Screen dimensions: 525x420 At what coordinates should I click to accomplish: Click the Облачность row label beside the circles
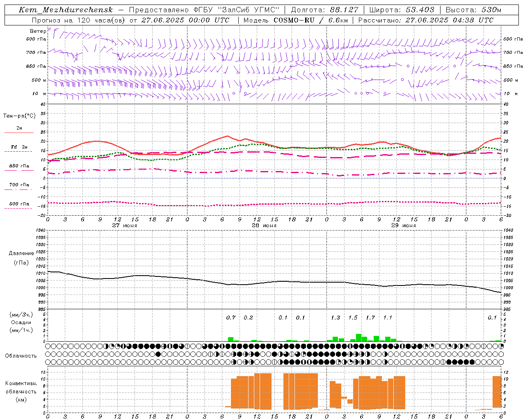click(21, 356)
